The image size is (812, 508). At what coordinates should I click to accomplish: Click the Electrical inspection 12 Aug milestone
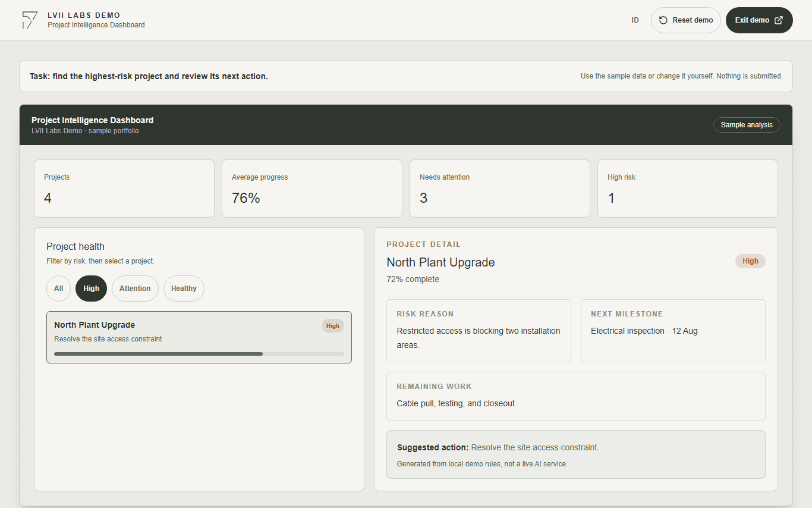[x=644, y=331]
